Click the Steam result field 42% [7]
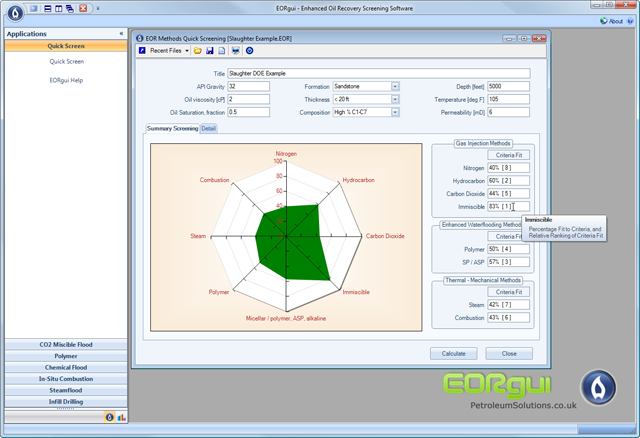 pos(509,305)
